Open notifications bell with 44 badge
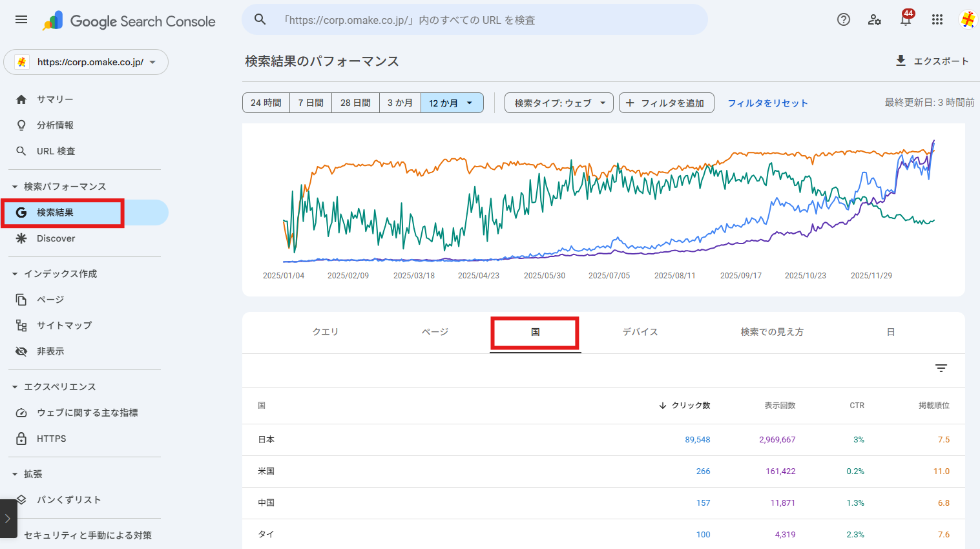 (906, 19)
